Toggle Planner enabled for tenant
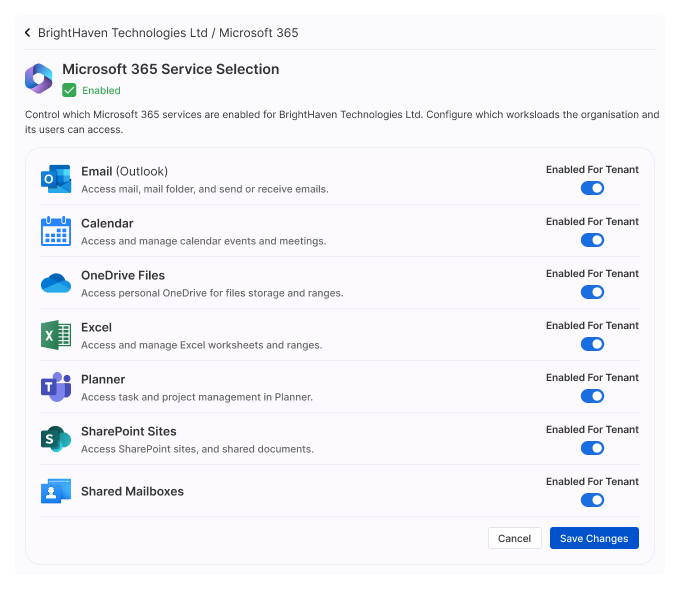 [x=592, y=396]
